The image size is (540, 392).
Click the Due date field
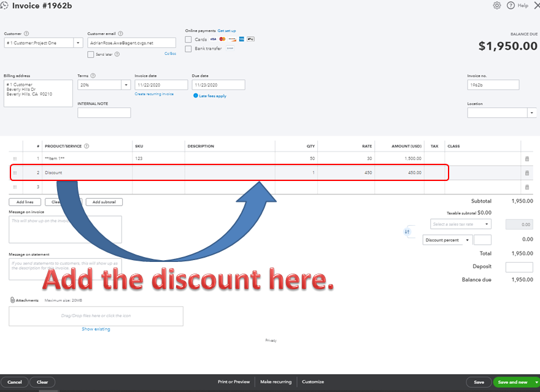click(218, 85)
